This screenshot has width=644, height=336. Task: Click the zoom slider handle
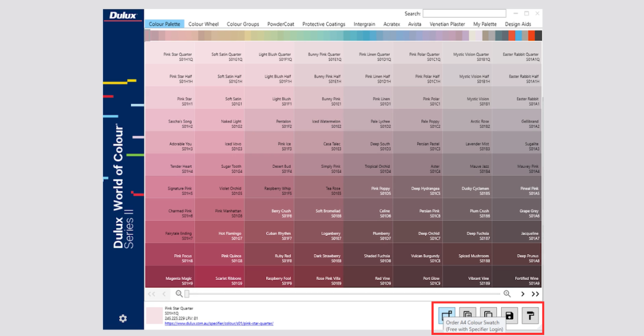[187, 294]
